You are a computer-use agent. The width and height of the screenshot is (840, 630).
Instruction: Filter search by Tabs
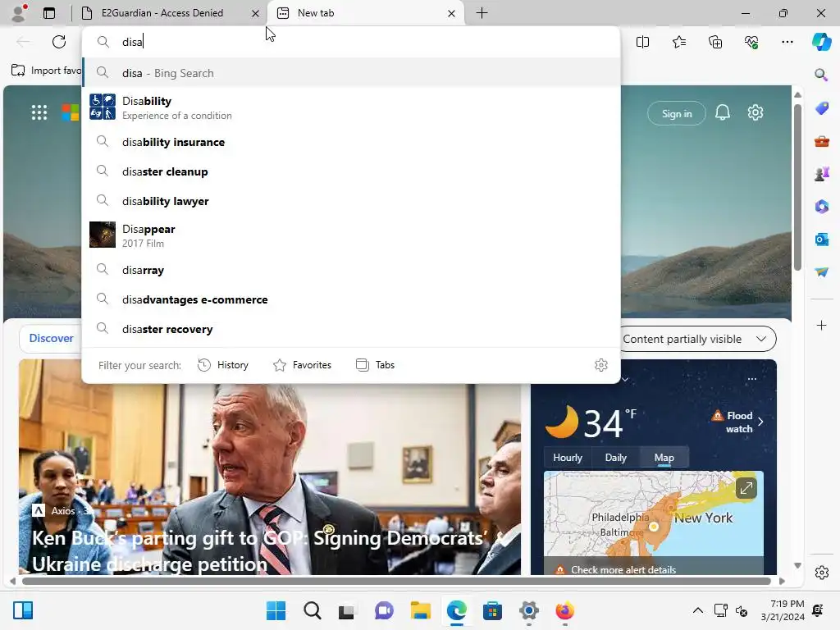(375, 365)
